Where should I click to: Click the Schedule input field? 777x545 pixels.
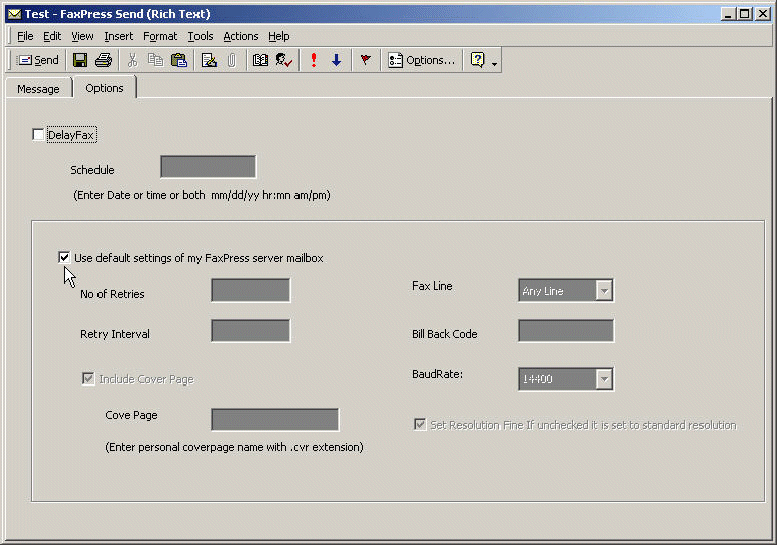point(208,166)
